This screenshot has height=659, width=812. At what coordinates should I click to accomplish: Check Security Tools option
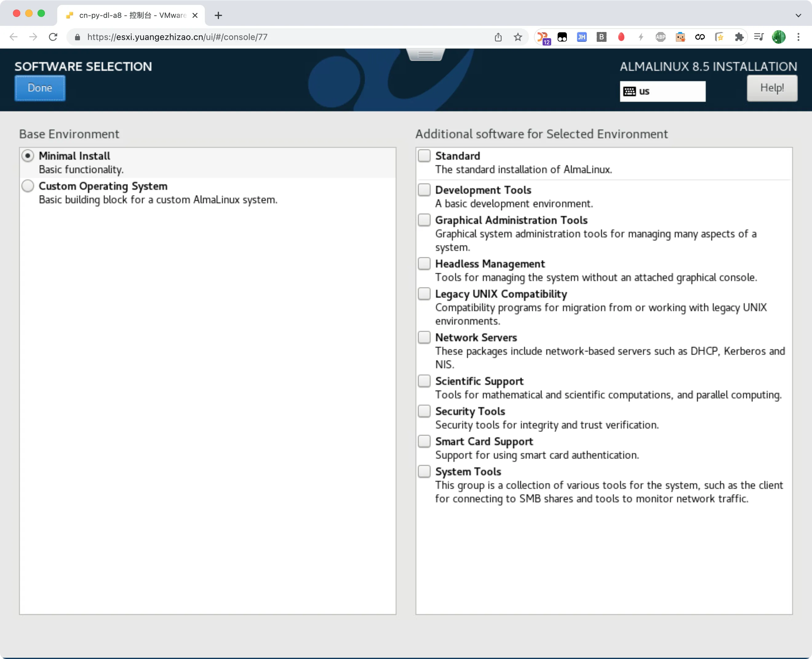pyautogui.click(x=424, y=411)
